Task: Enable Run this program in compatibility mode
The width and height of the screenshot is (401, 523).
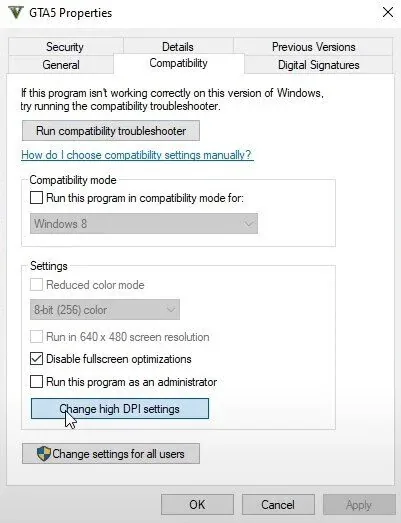Action: point(36,197)
